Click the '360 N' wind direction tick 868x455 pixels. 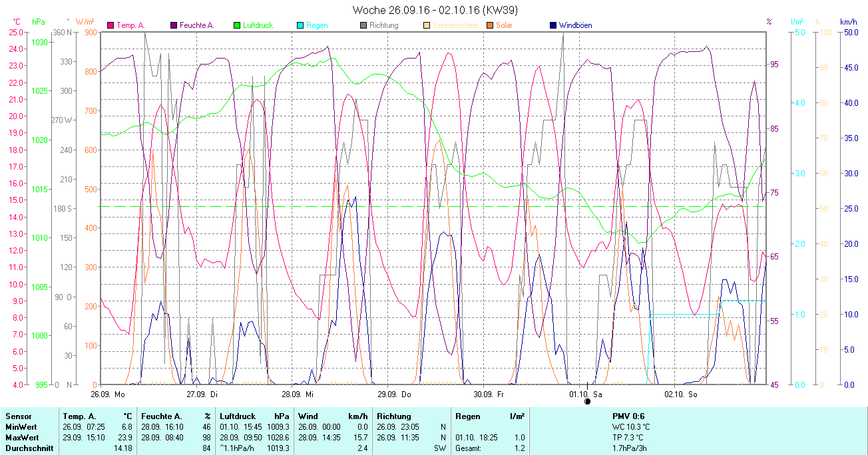click(62, 33)
